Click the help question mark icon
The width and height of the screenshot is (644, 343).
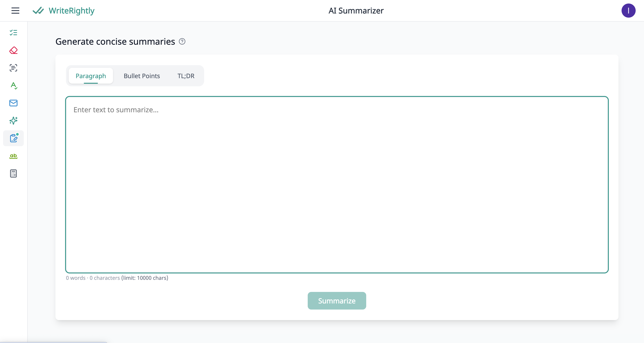[x=182, y=42]
